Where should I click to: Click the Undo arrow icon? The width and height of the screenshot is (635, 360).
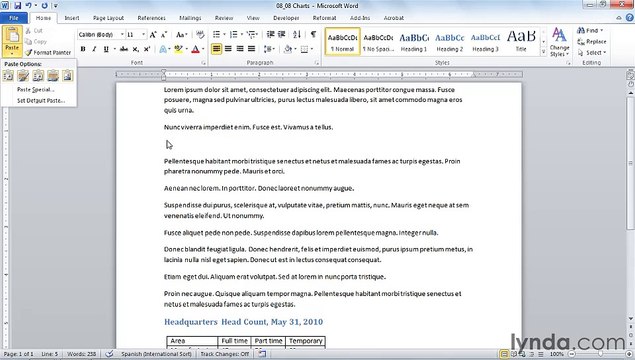click(29, 6)
